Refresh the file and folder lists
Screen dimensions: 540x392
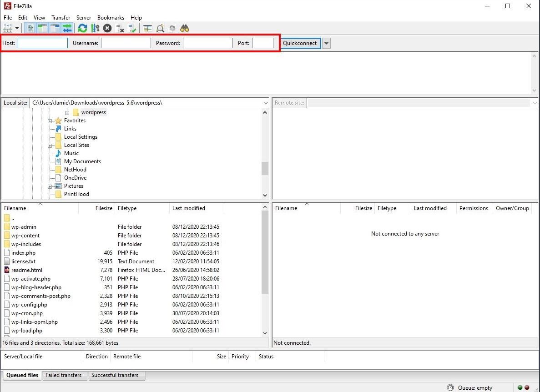click(82, 28)
